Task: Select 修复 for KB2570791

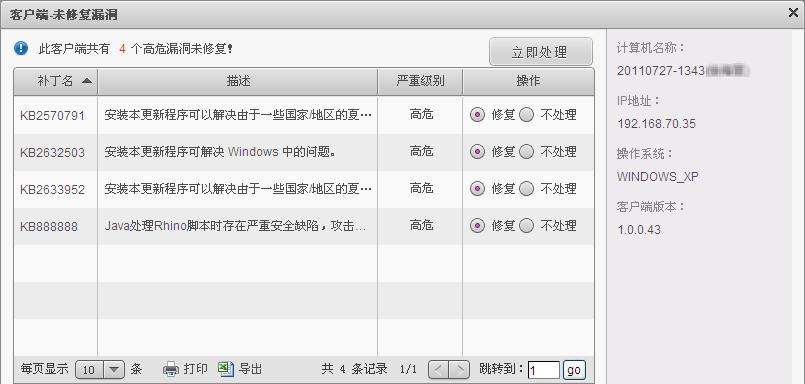Action: [x=477, y=115]
